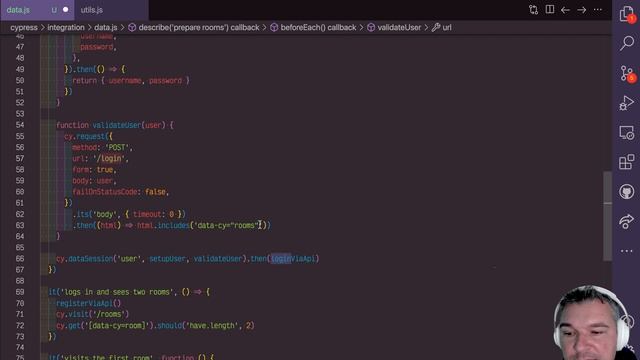Viewport: 640px width, 360px height.
Task: Open the editor More Actions ellipsis menu
Action: click(x=598, y=10)
